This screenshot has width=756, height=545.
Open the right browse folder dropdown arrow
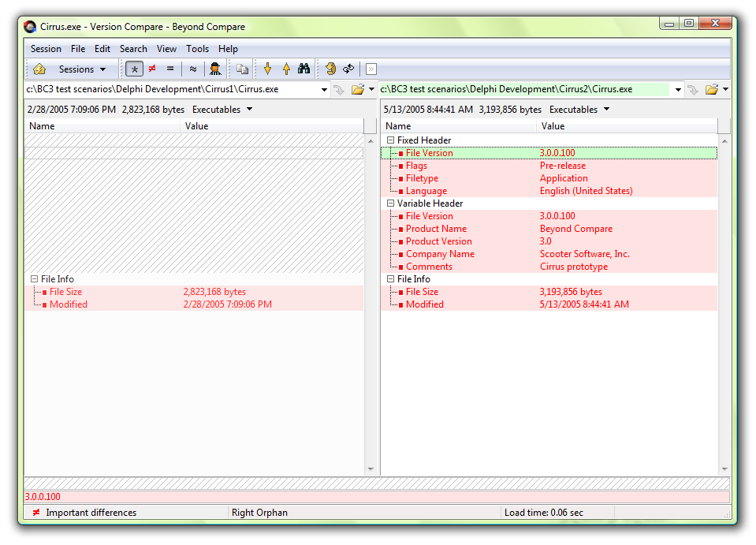coord(725,89)
